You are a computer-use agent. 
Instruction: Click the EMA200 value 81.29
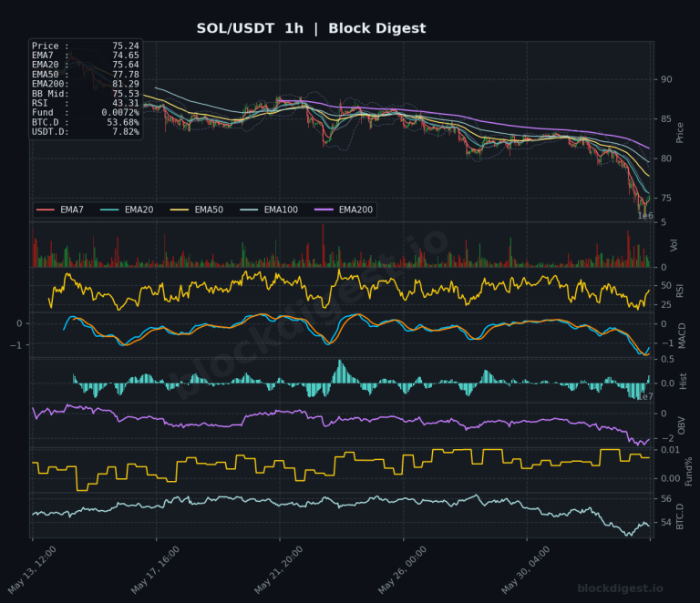point(126,84)
